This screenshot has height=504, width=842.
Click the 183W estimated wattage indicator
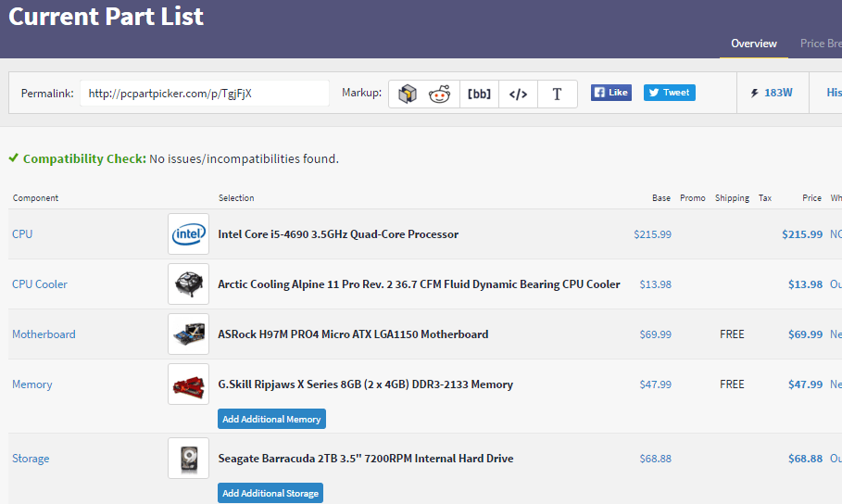tap(772, 93)
